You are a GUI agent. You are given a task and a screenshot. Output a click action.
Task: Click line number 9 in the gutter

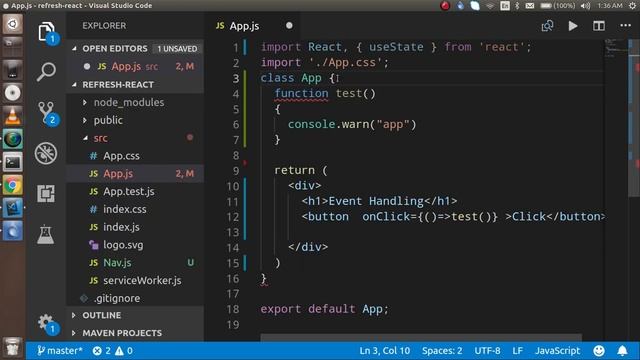pyautogui.click(x=236, y=171)
